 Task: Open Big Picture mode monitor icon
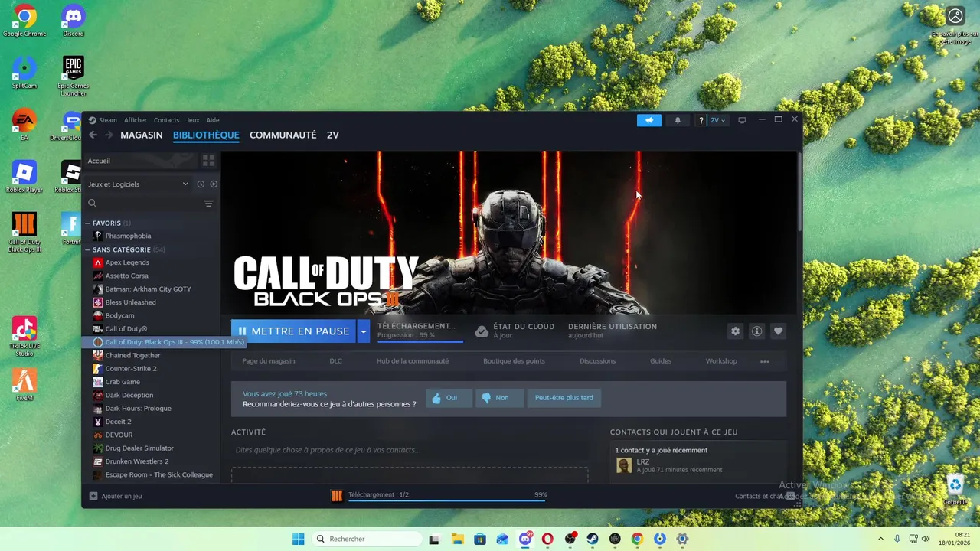tap(741, 120)
